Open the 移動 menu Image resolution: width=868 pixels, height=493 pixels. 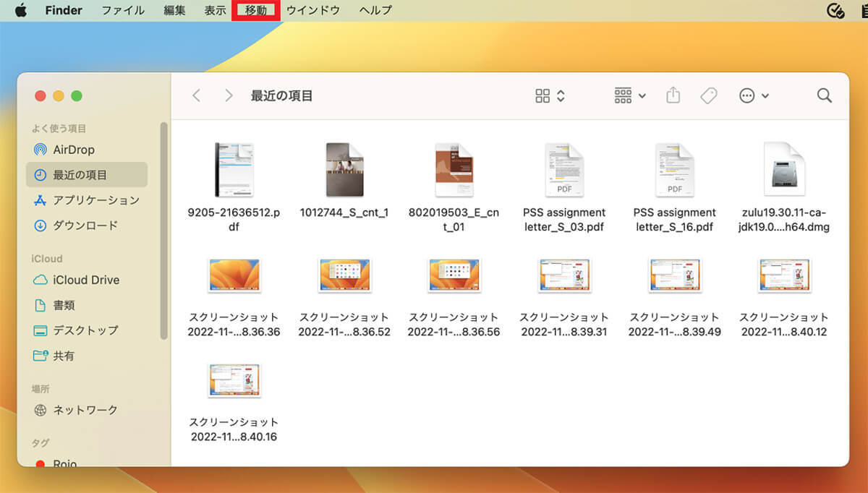[x=256, y=10]
